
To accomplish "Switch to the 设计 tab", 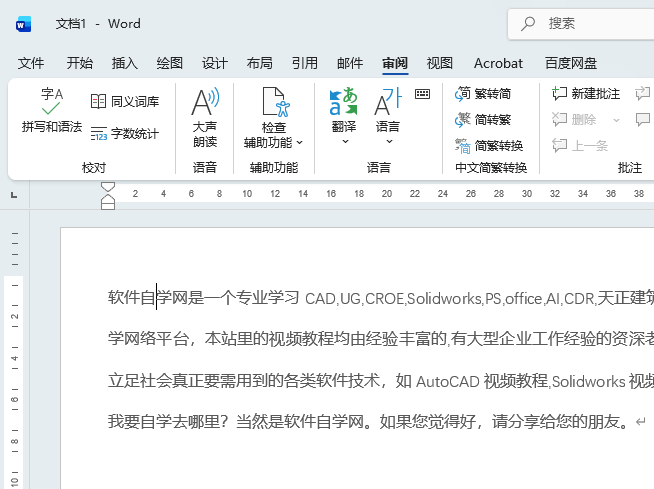I will coord(215,63).
